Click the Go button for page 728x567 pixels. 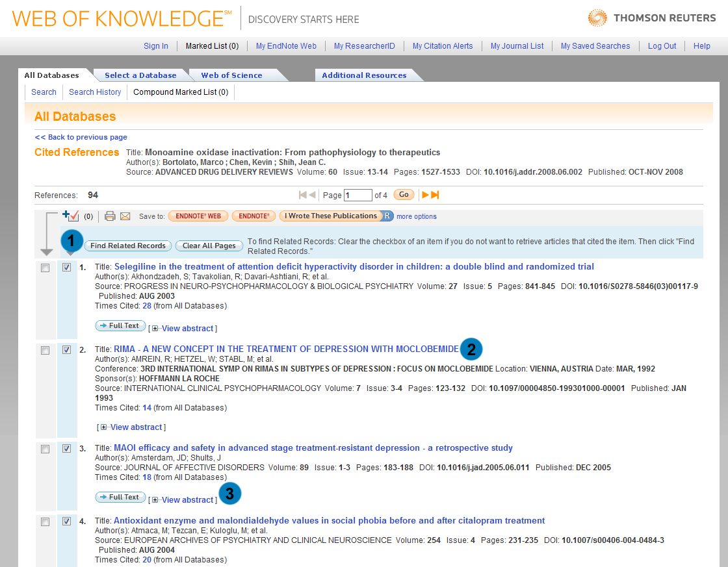pyautogui.click(x=404, y=195)
